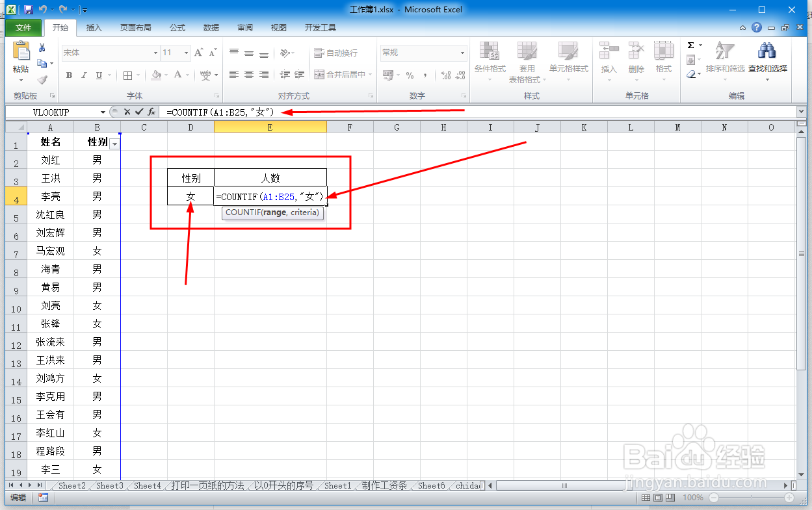The image size is (812, 510).
Task: Click the Format (格式) cells button
Action: pos(664,60)
